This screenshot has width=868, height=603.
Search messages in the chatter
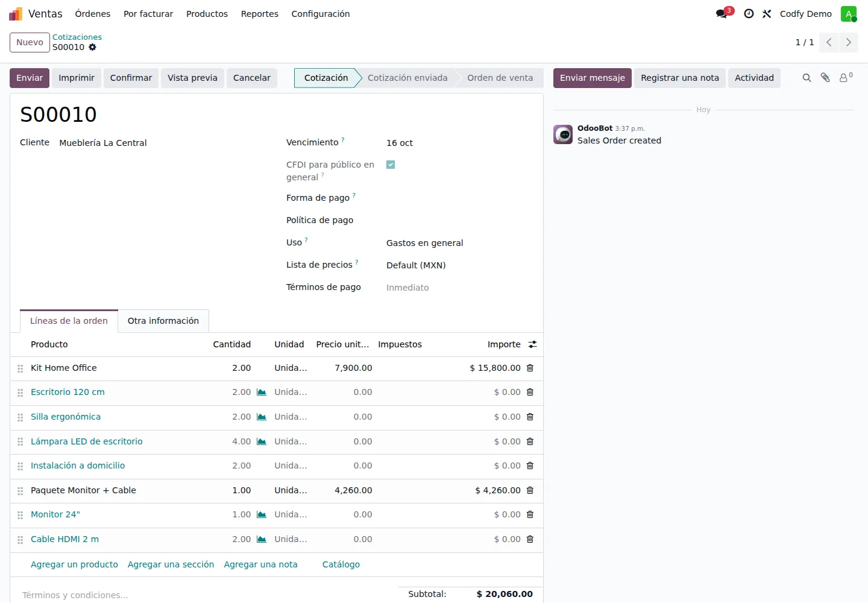click(x=807, y=78)
